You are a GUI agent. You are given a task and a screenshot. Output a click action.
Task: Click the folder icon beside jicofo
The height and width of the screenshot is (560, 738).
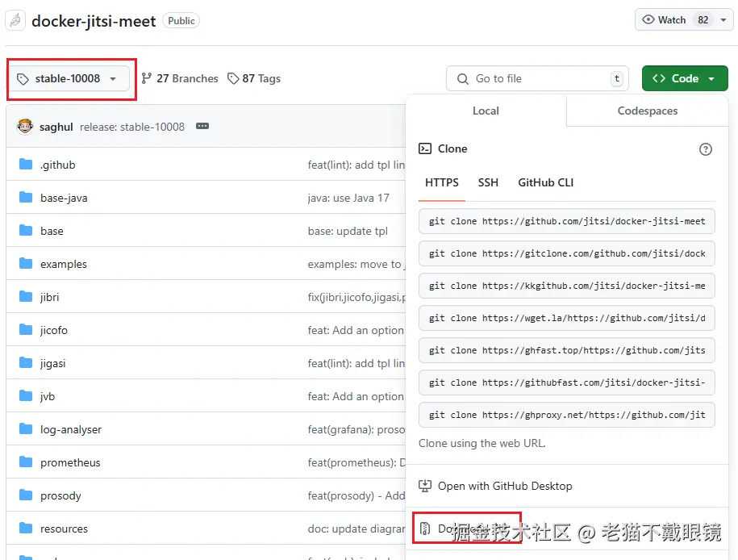pos(26,330)
